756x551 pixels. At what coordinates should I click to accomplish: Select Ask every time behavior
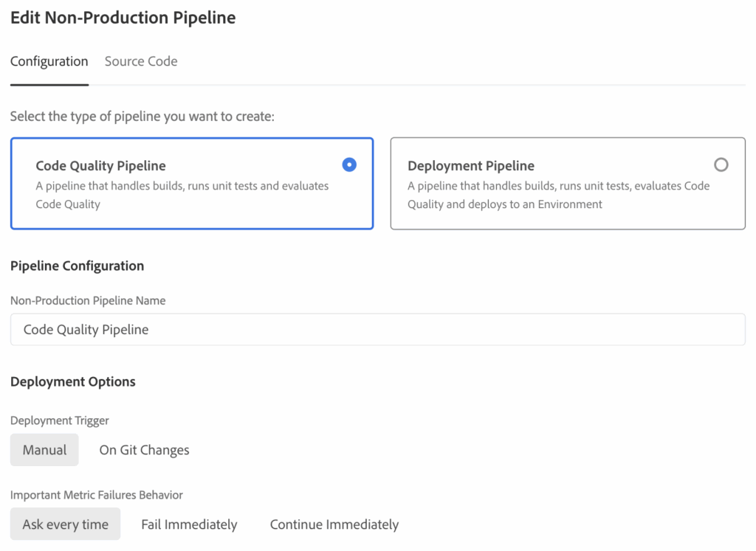coord(65,524)
